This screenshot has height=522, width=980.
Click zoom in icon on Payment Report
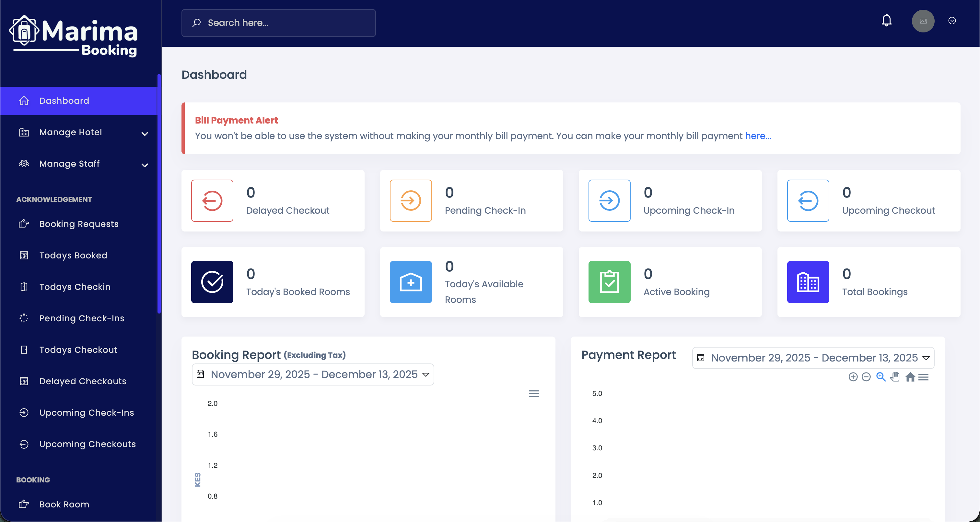(853, 377)
